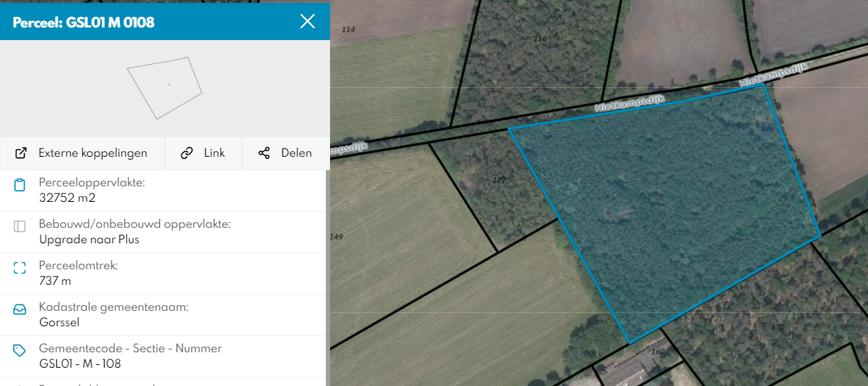Click parcel number 160 on the map

coord(658,352)
